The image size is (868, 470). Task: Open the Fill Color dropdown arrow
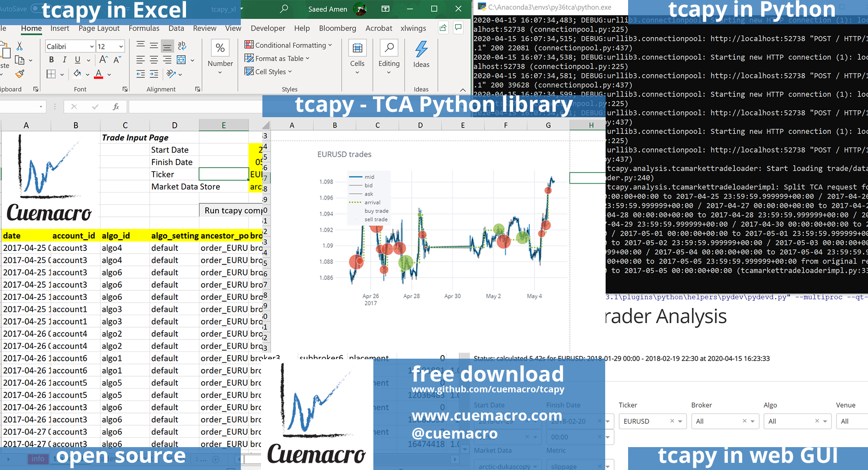pos(87,75)
